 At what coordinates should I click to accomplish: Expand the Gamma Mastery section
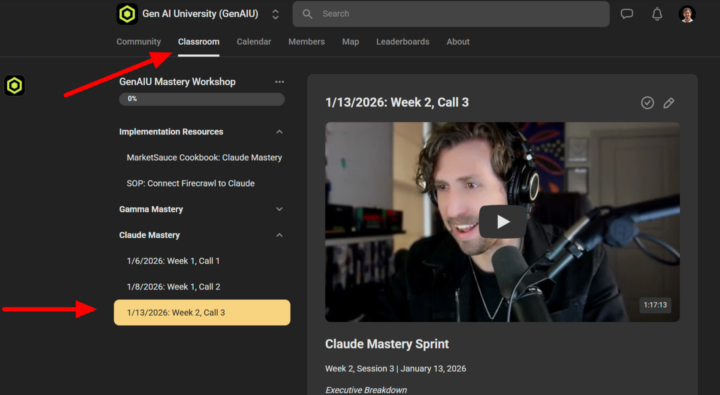279,209
